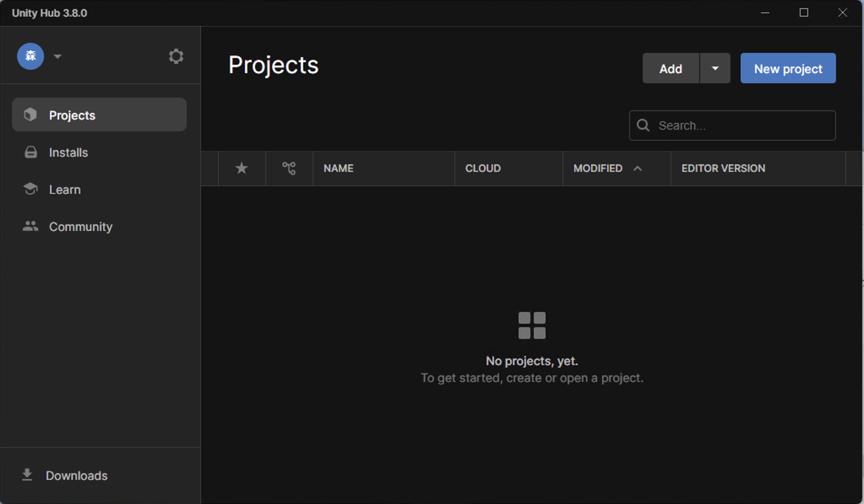Open the Community section

click(80, 227)
